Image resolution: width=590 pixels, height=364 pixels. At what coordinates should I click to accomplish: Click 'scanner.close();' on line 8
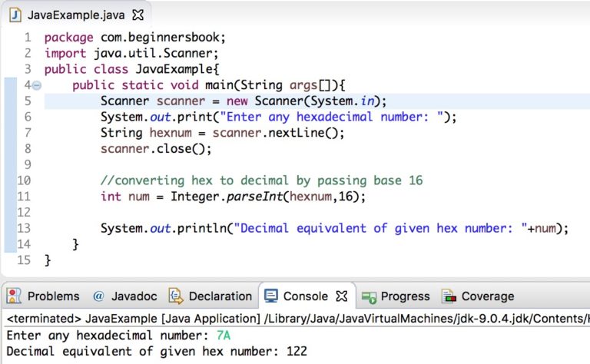tap(156, 149)
